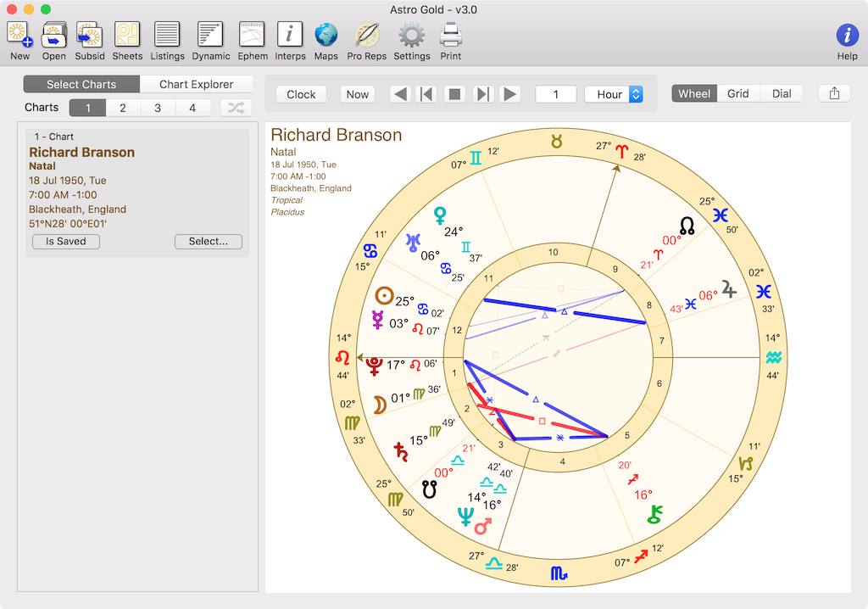The image size is (868, 609).
Task: Open the Subsid charts tool
Action: (90, 35)
